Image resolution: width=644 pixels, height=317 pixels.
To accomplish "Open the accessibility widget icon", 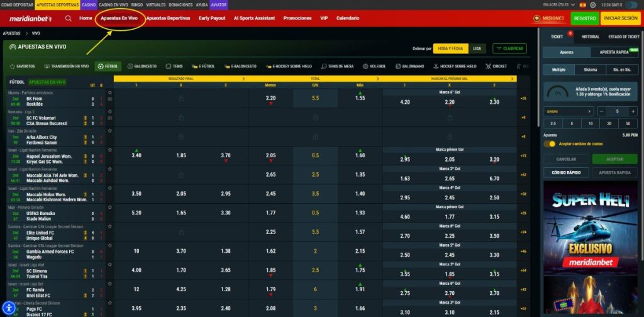I will tap(9, 307).
